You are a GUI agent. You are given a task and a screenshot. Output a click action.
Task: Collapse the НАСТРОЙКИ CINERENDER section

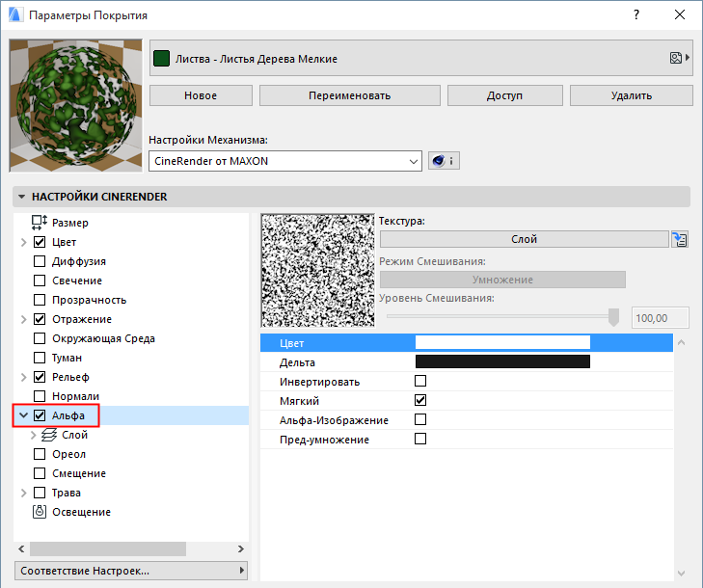coord(21,197)
